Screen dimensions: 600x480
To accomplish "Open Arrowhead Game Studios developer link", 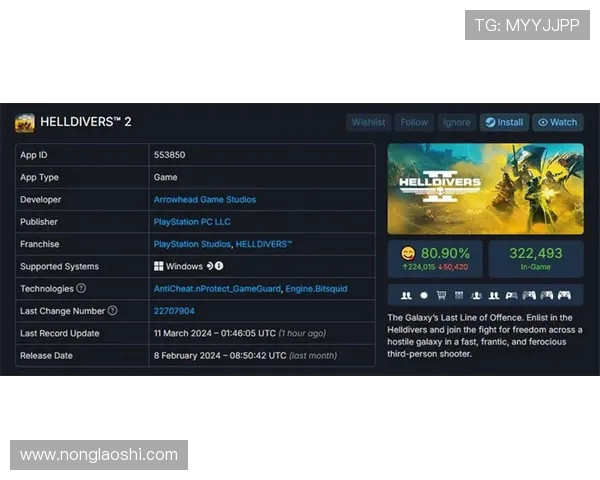I will pyautogui.click(x=204, y=199).
